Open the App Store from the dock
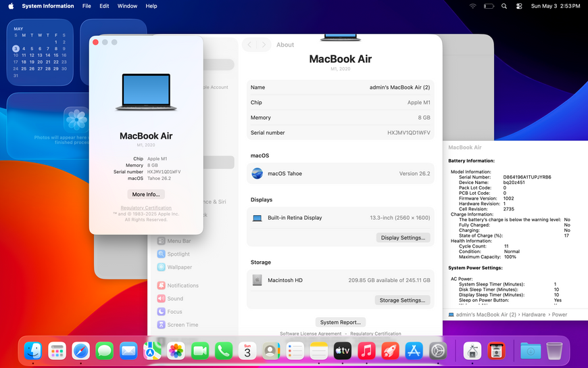Image resolution: width=588 pixels, height=368 pixels. coord(414,351)
